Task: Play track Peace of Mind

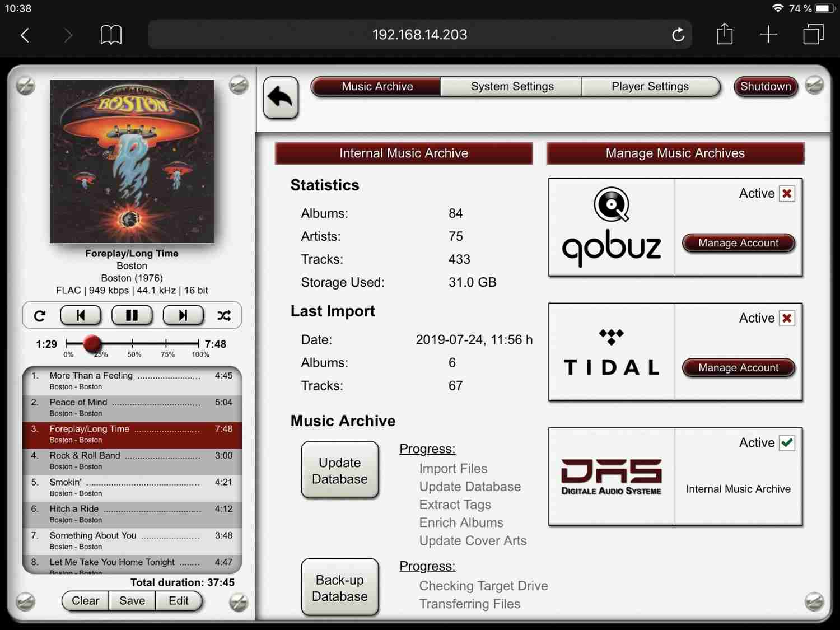Action: 132,408
